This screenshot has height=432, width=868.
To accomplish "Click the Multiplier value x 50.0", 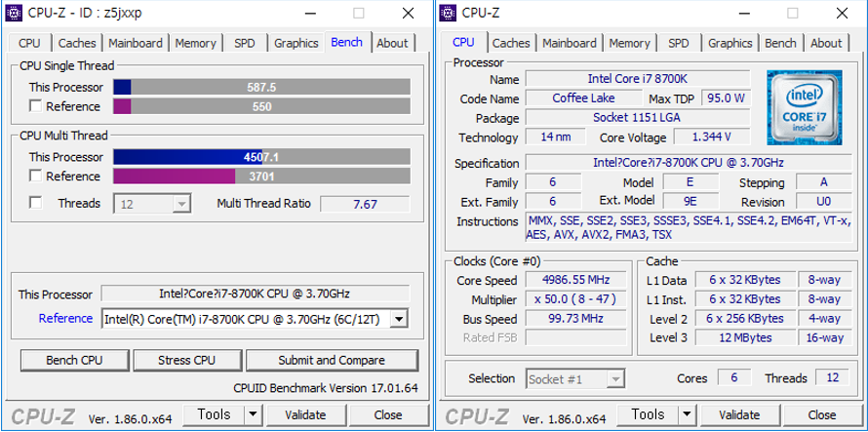I will point(575,299).
